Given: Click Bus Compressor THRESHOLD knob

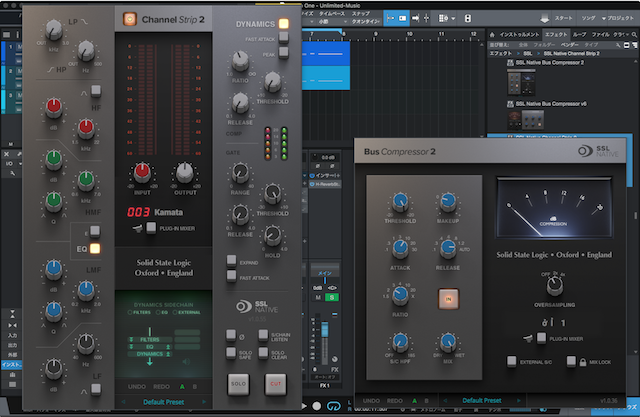Looking at the screenshot, I should pyautogui.click(x=400, y=202).
